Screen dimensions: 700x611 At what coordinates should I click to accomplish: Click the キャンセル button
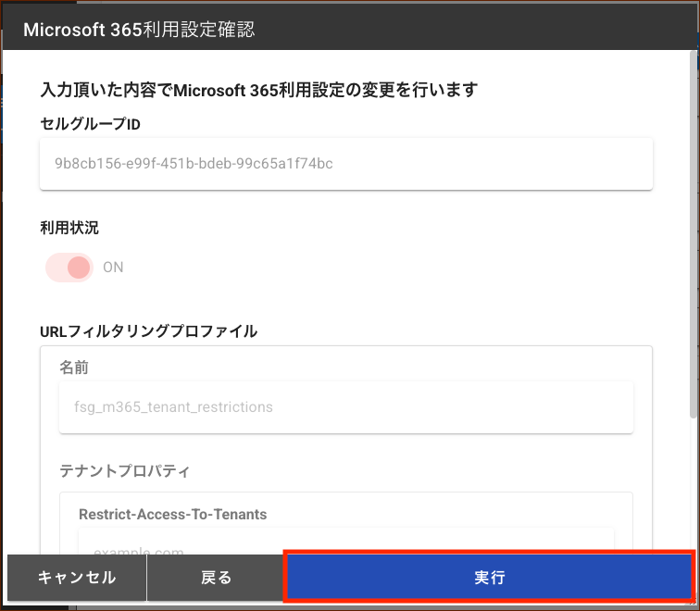[x=77, y=577]
